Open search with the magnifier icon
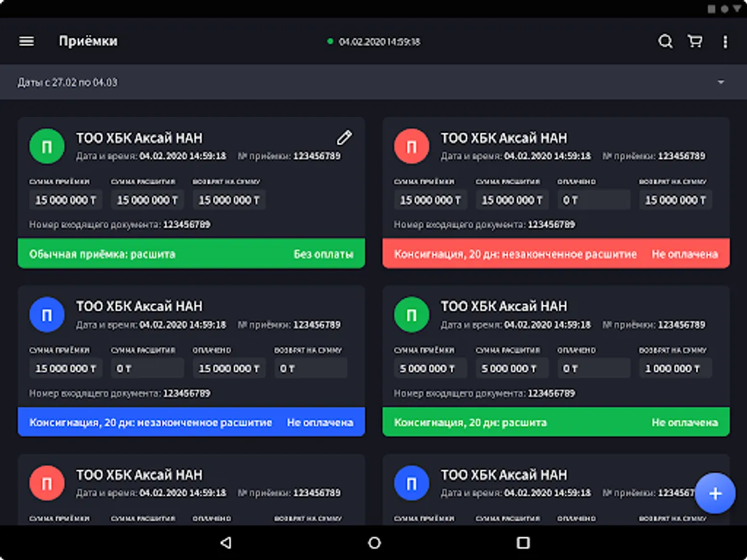This screenshot has width=747, height=560. (665, 42)
